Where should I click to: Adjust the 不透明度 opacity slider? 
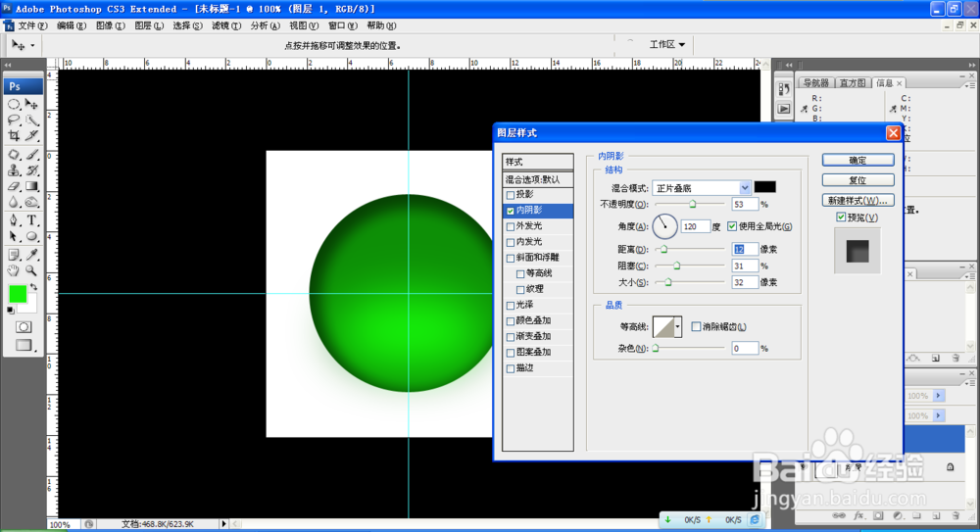pyautogui.click(x=692, y=205)
